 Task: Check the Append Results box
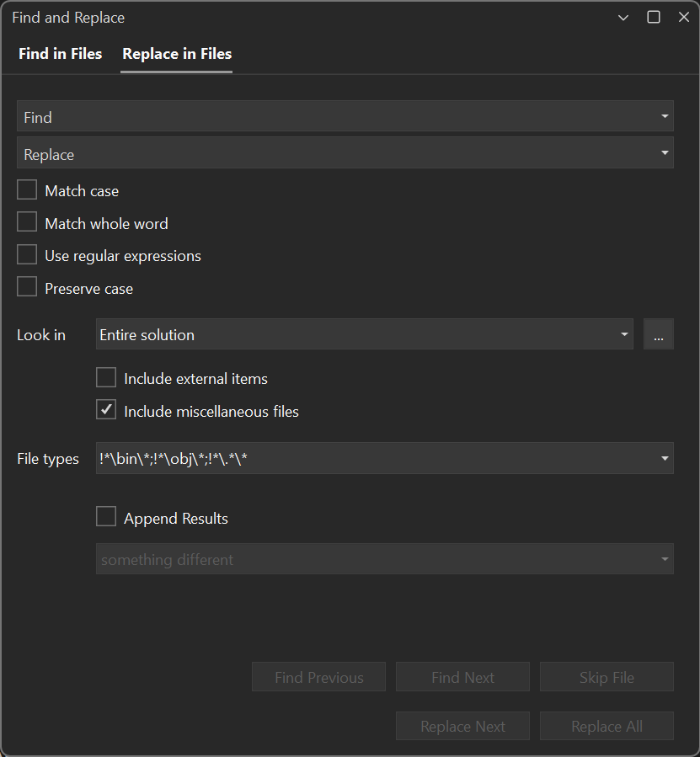click(106, 516)
